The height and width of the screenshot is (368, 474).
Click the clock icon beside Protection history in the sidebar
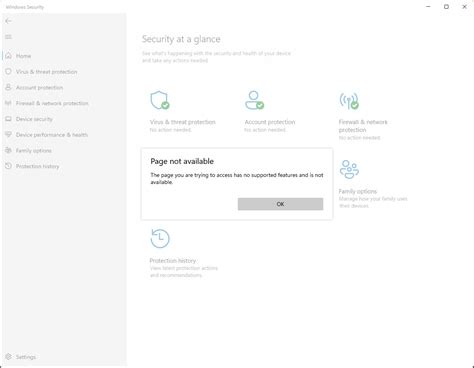pos(8,166)
